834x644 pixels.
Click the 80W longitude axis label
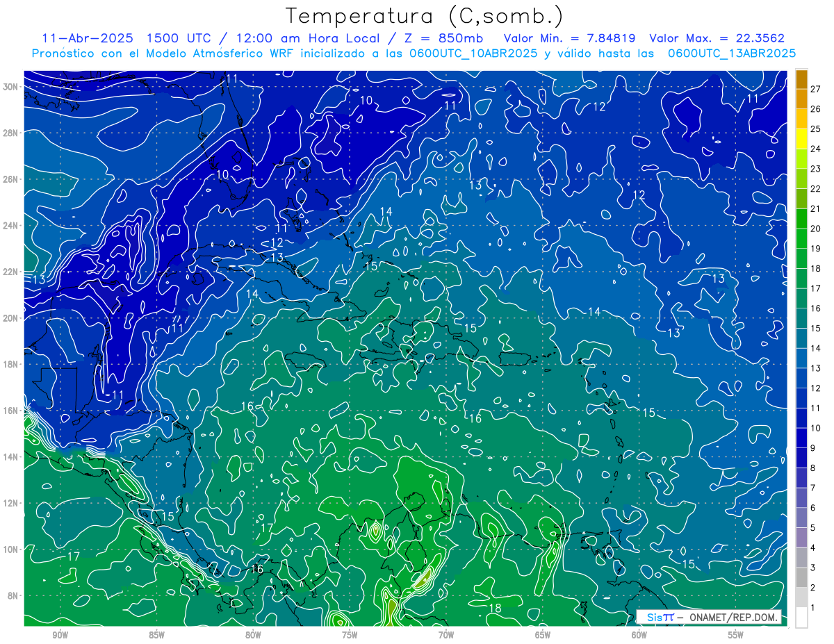coord(253,635)
